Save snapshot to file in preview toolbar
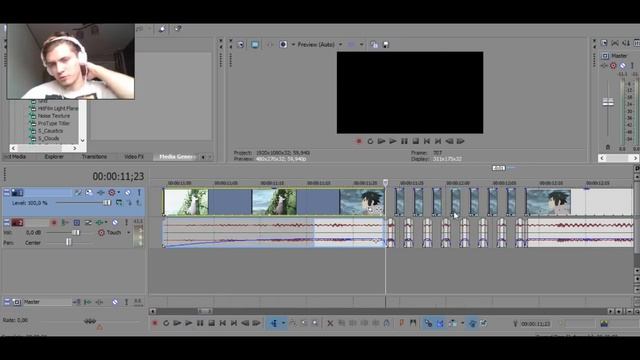The height and width of the screenshot is (360, 640). click(x=386, y=44)
